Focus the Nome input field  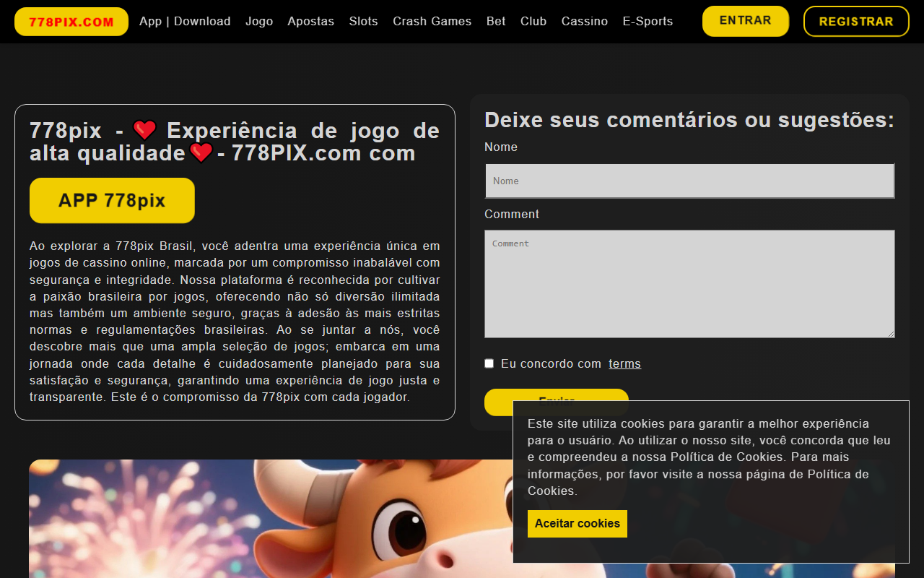pyautogui.click(x=689, y=181)
